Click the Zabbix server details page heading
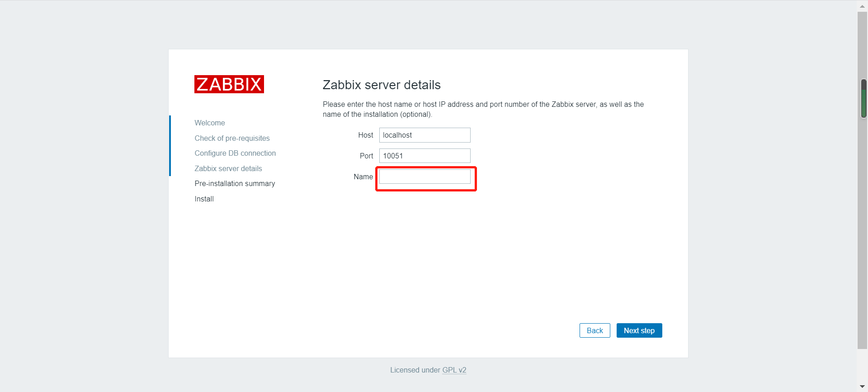 (382, 85)
